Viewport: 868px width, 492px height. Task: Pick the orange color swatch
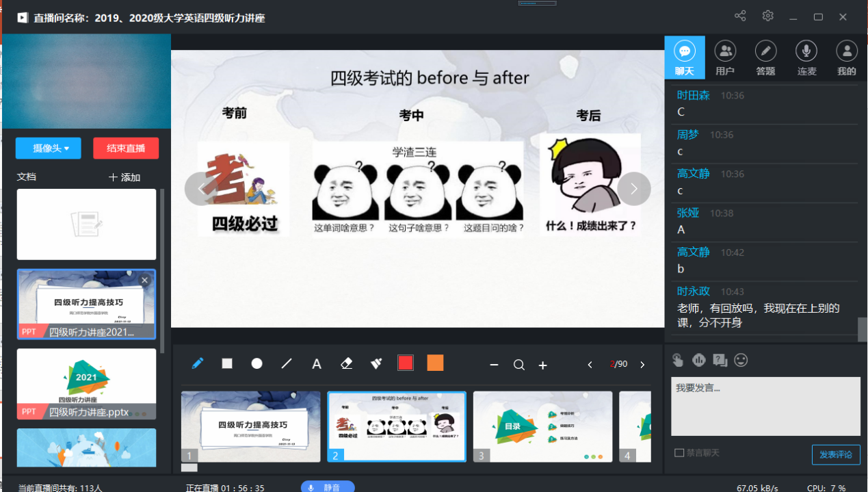pyautogui.click(x=435, y=363)
